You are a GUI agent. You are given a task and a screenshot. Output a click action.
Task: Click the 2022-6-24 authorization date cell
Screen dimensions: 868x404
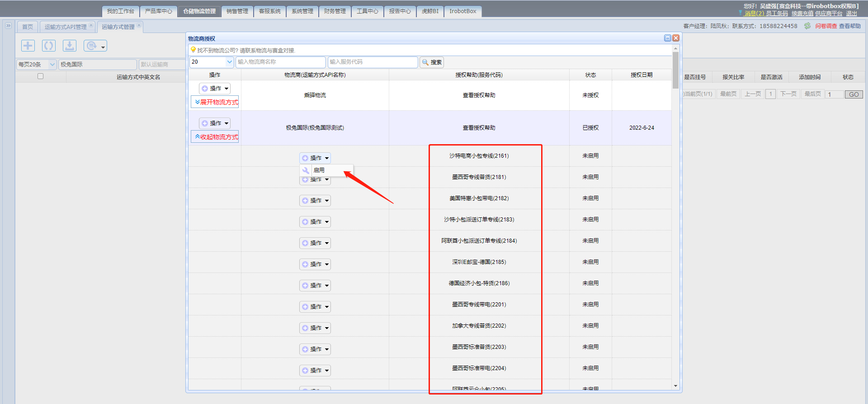pyautogui.click(x=642, y=128)
